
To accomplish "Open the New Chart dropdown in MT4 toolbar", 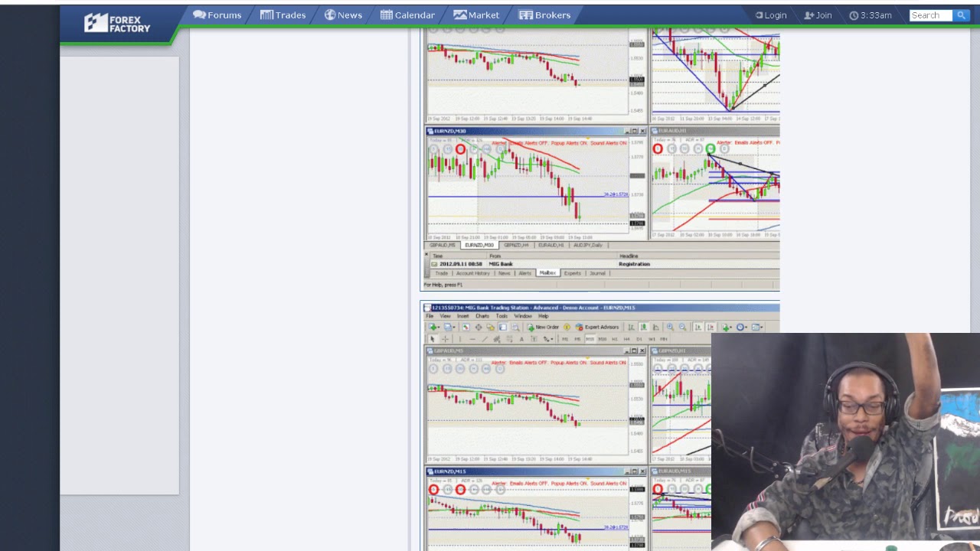I will tap(434, 328).
